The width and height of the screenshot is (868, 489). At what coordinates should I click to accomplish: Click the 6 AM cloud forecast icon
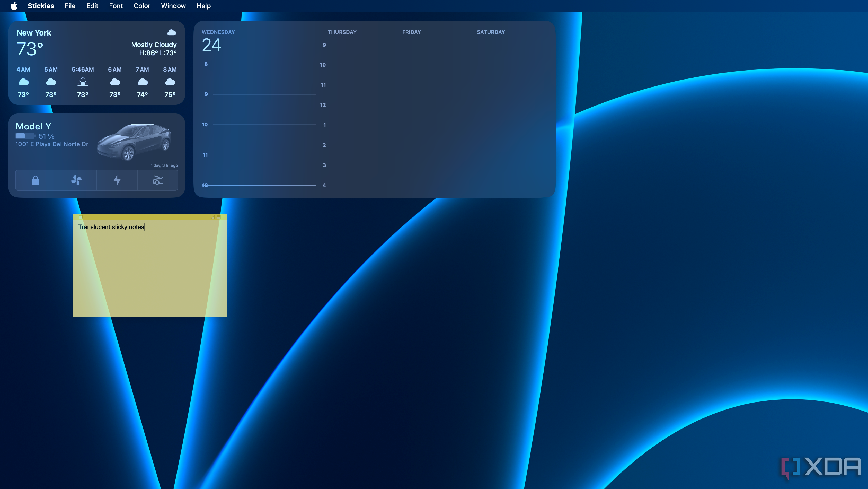point(115,82)
